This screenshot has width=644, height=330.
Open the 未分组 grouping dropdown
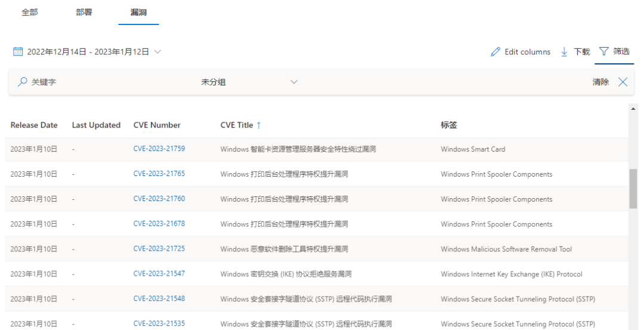(249, 82)
